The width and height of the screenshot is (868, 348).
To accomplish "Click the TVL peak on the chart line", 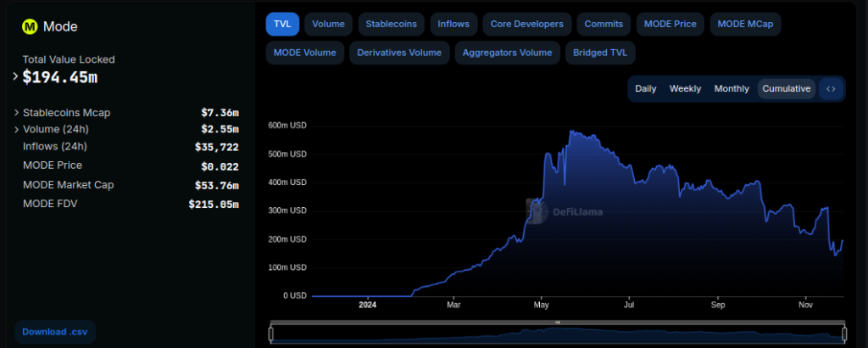I will pos(570,132).
